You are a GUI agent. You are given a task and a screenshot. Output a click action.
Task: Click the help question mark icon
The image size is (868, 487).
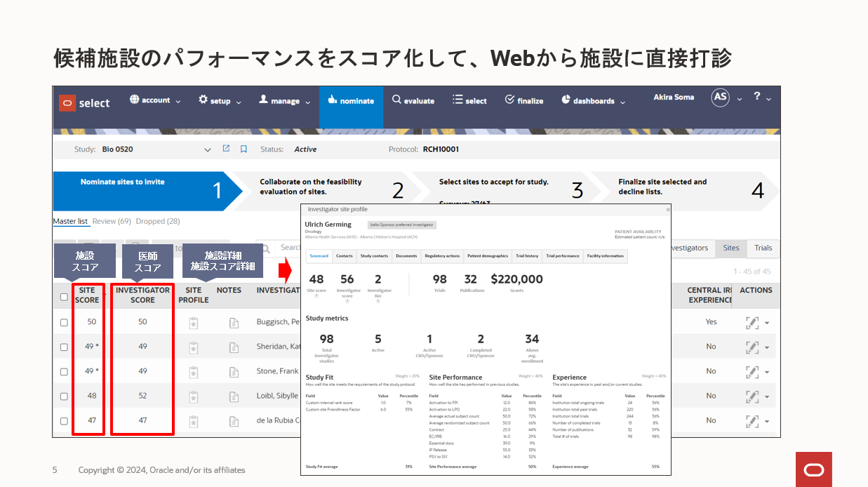pos(757,97)
